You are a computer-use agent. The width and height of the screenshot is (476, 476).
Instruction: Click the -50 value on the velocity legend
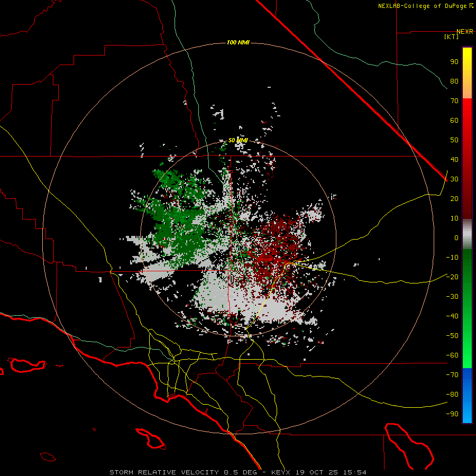pyautogui.click(x=452, y=336)
